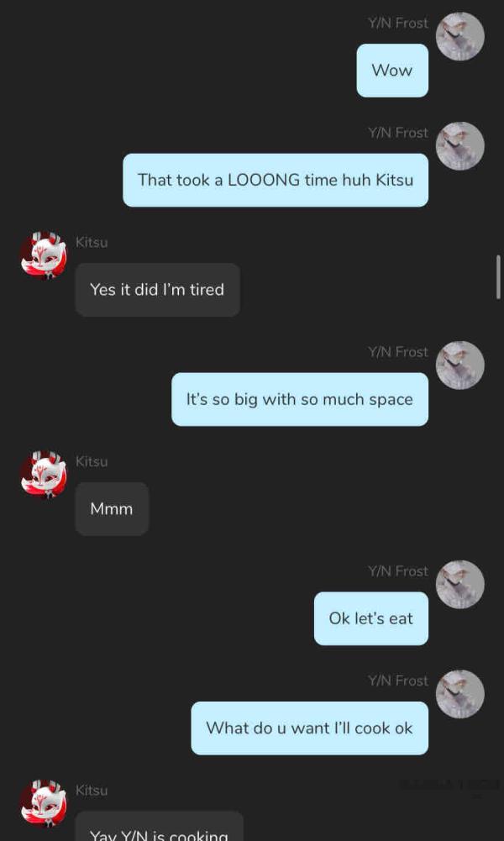Open Kitsu name label above 'Mmm' message
504x841 pixels.
pyautogui.click(x=92, y=461)
